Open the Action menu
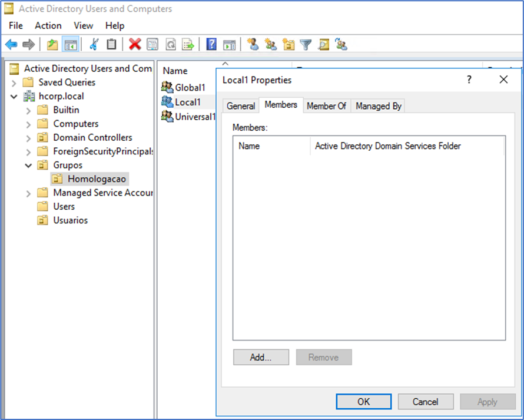This screenshot has width=524, height=420. click(x=48, y=25)
